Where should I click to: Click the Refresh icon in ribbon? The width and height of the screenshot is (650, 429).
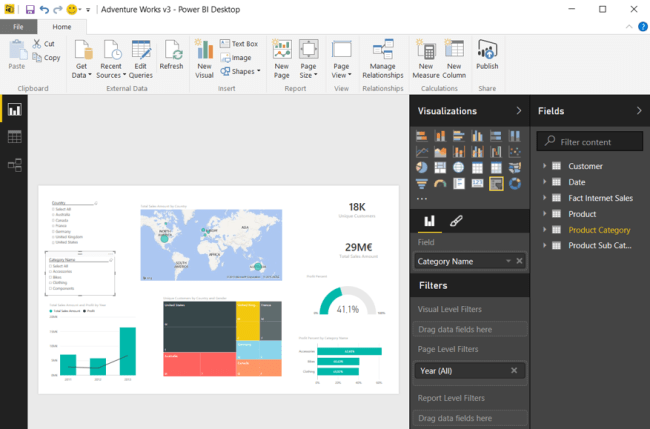(171, 56)
